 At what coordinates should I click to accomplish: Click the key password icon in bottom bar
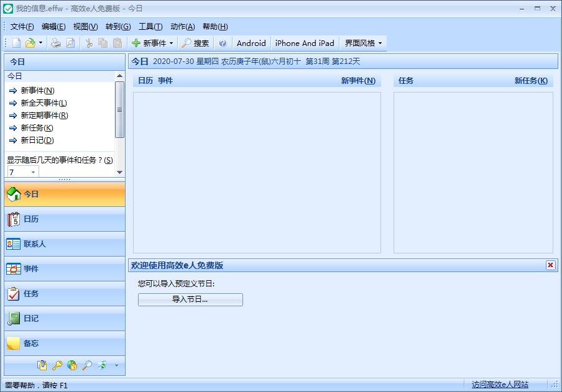(x=57, y=365)
